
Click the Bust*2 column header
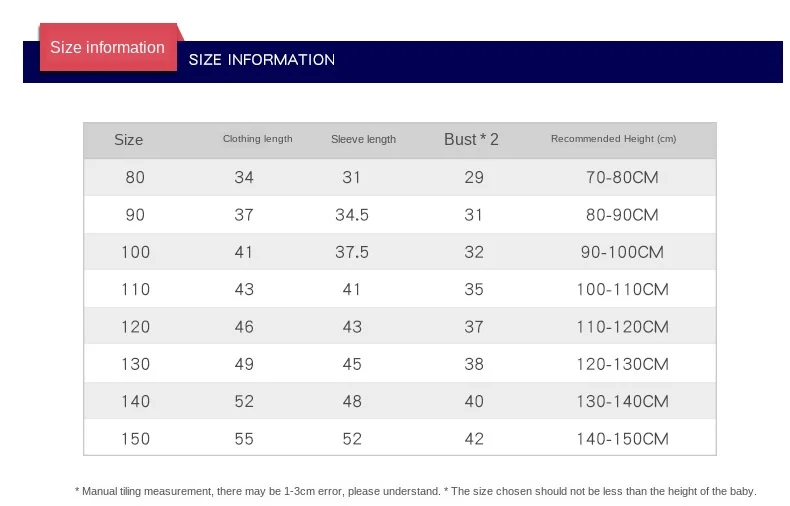[x=471, y=139]
